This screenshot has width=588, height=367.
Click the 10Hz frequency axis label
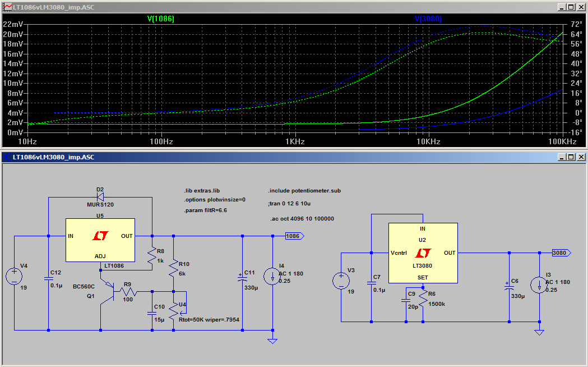pyautogui.click(x=27, y=142)
